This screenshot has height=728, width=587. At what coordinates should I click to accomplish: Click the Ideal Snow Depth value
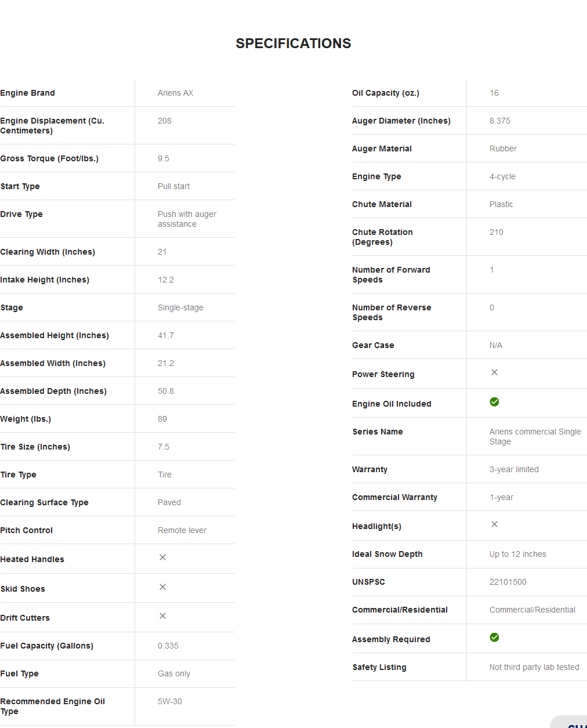click(517, 554)
